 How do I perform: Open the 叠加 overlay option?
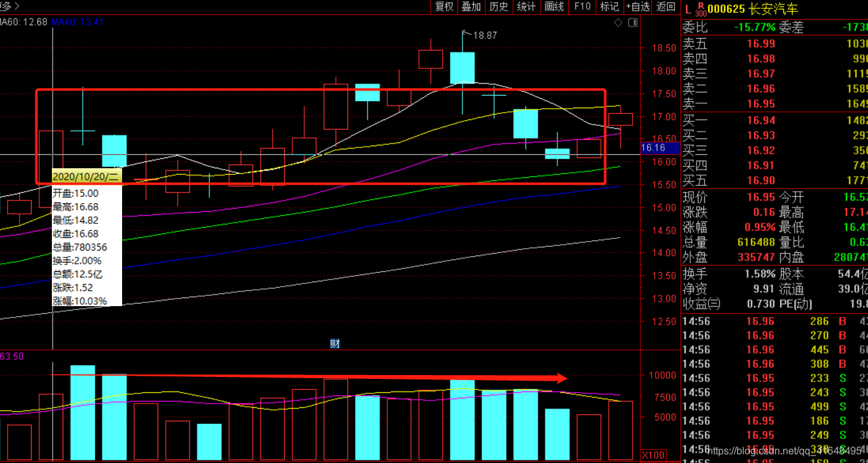click(471, 6)
